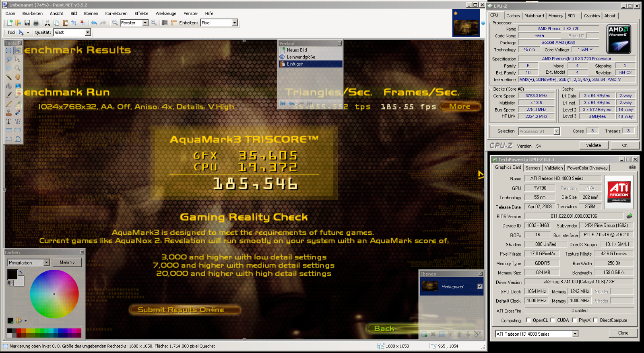Click the Close button in GPU-Z
The height and width of the screenshot is (353, 644).
click(623, 333)
